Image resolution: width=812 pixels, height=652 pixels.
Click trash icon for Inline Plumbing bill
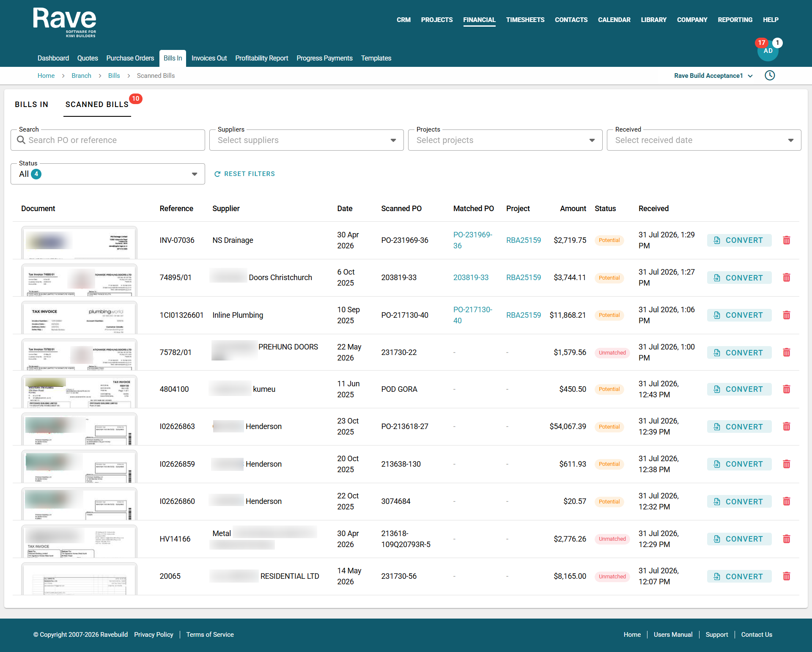coord(786,315)
